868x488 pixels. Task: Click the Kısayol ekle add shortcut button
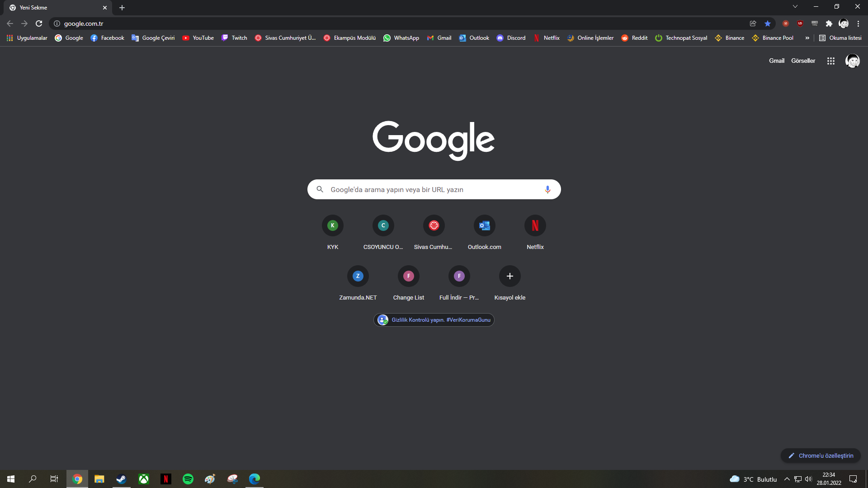pos(509,277)
